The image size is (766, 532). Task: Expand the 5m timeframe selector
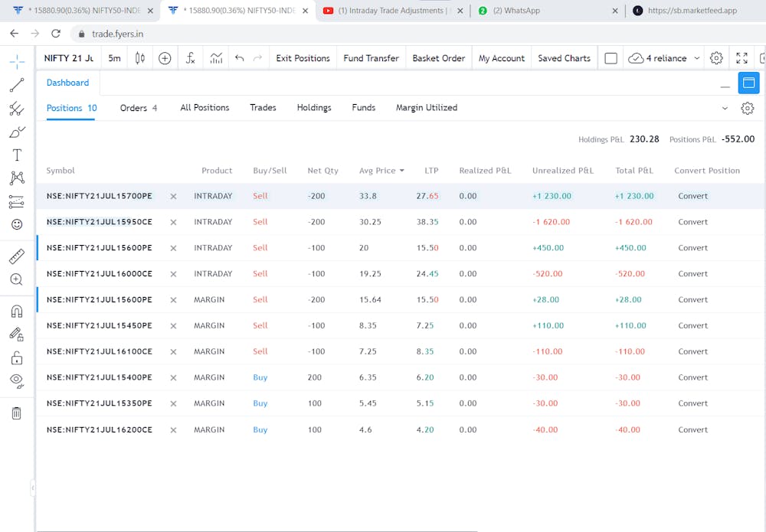tap(114, 58)
